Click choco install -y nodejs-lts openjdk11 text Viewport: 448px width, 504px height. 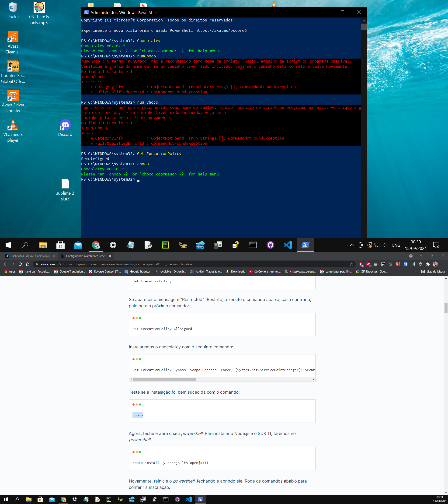[170, 462]
